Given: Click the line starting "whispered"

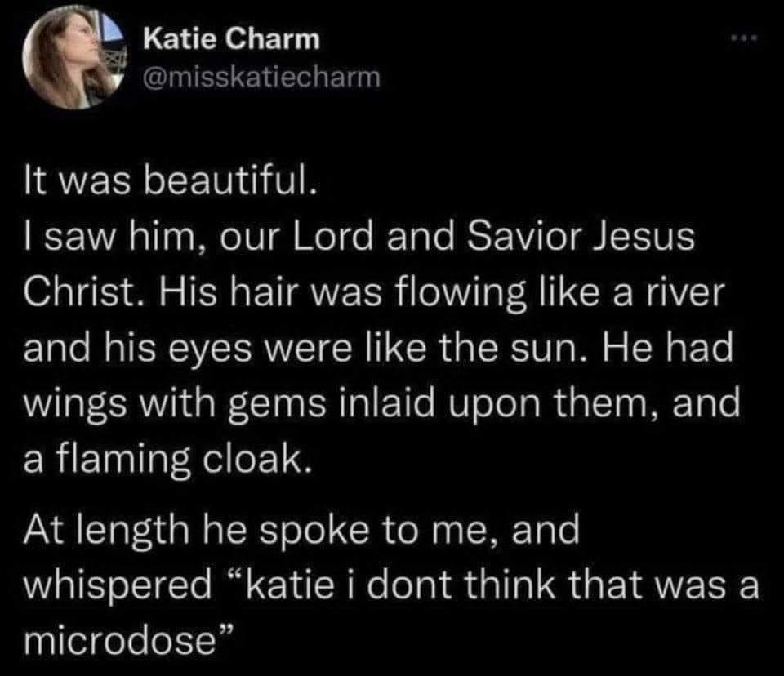Looking at the screenshot, I should coord(391,585).
